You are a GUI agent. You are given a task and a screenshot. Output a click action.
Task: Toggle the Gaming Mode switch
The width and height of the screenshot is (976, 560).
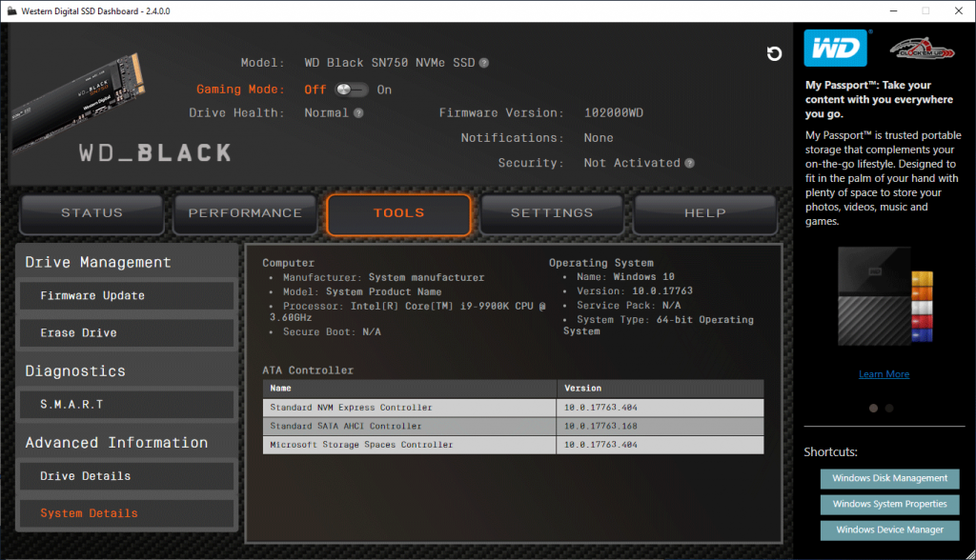coord(352,90)
